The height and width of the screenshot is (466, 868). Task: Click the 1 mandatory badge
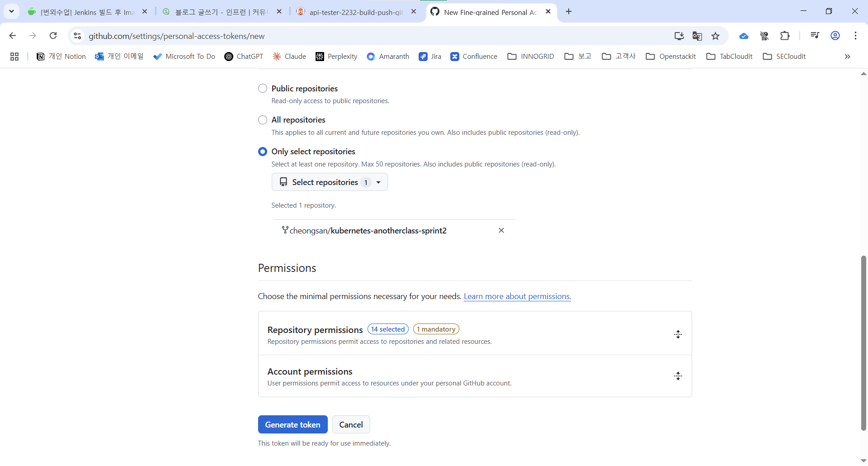point(436,329)
